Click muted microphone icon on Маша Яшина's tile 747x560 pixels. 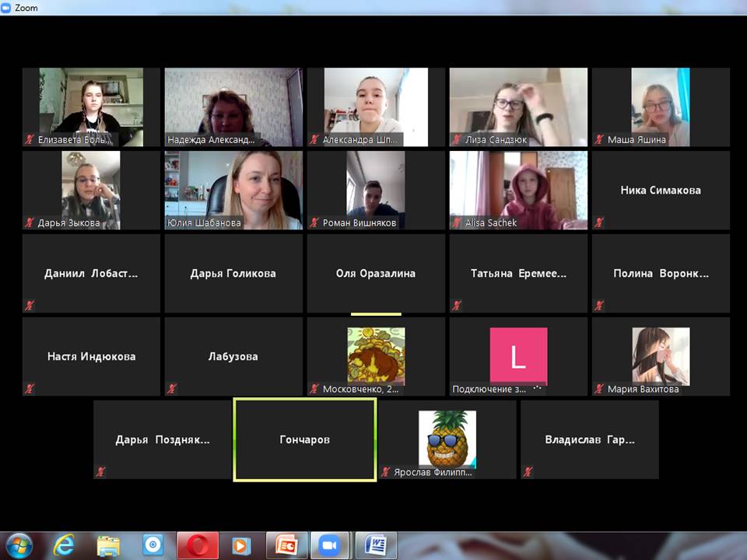(600, 140)
